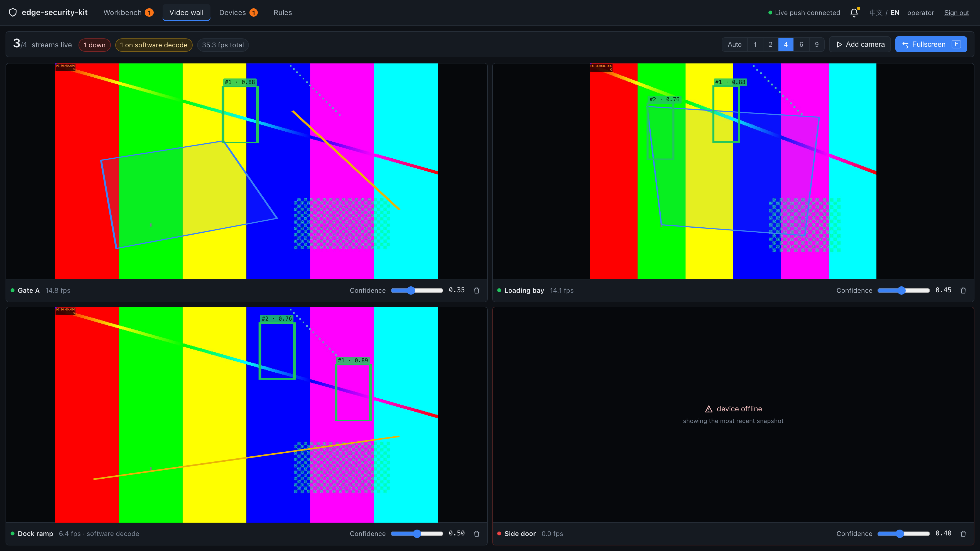Click the Add camera button

[x=860, y=45]
